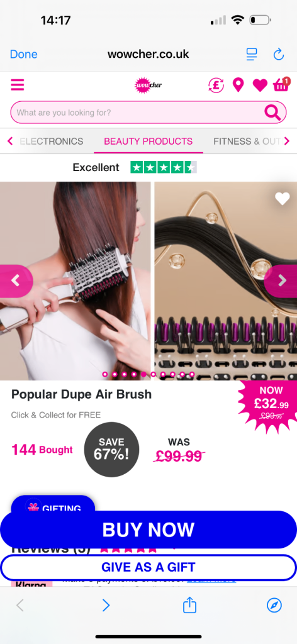
Task: Reload the page with refresh icon
Action: 279,54
